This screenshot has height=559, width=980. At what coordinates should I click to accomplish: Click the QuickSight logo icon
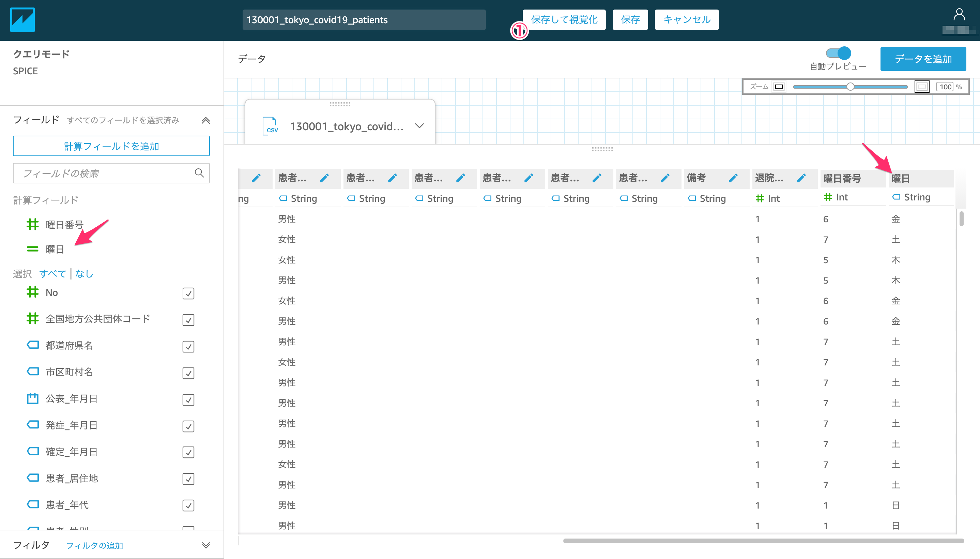click(22, 20)
